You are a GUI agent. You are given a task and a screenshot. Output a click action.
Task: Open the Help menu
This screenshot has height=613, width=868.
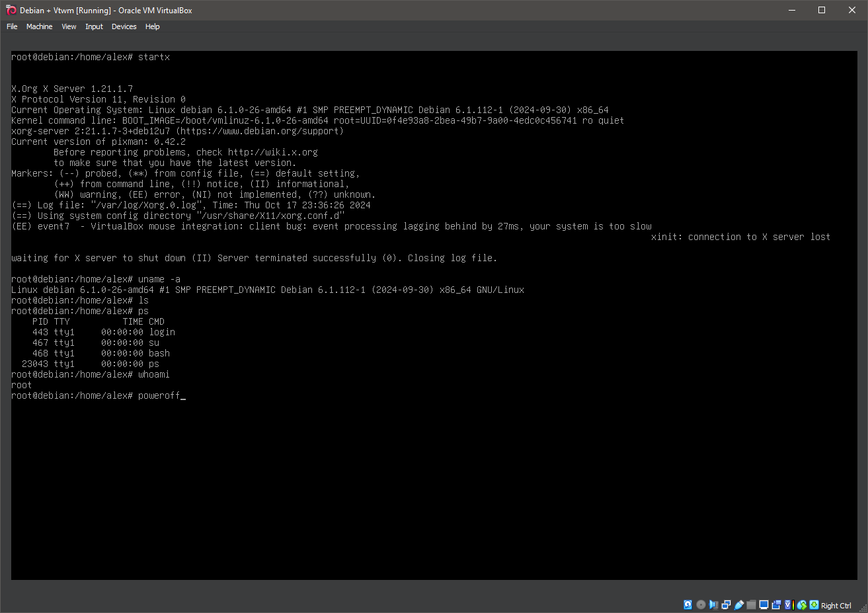point(153,26)
